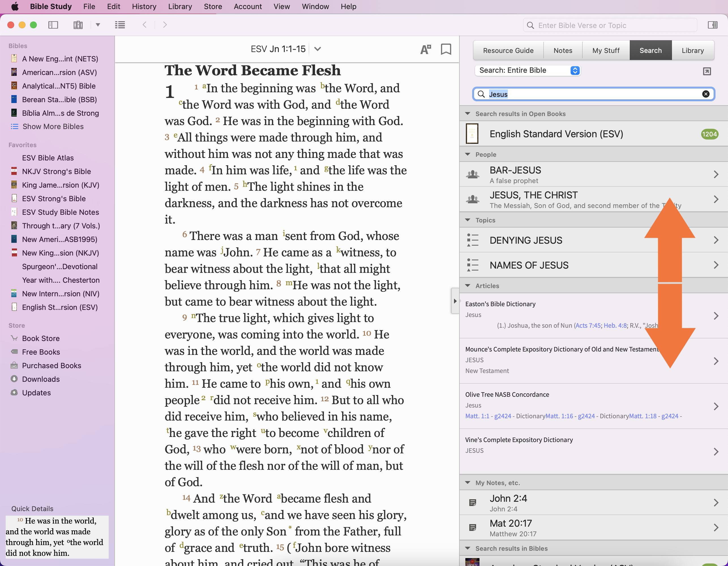Switch to the Resource Guide tab
Screen dimensions: 728x566
508,51
